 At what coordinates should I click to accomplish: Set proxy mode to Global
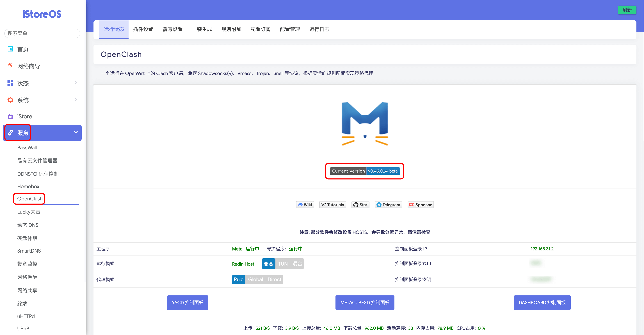click(255, 279)
